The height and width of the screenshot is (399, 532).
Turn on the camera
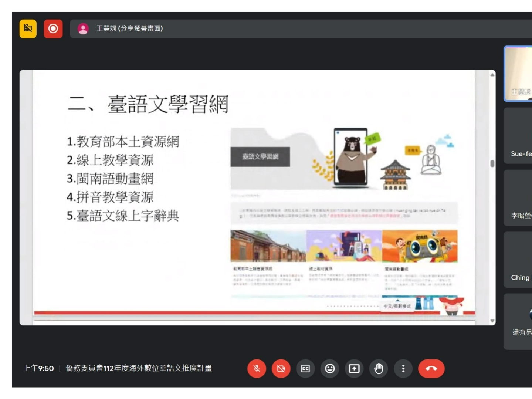281,369
